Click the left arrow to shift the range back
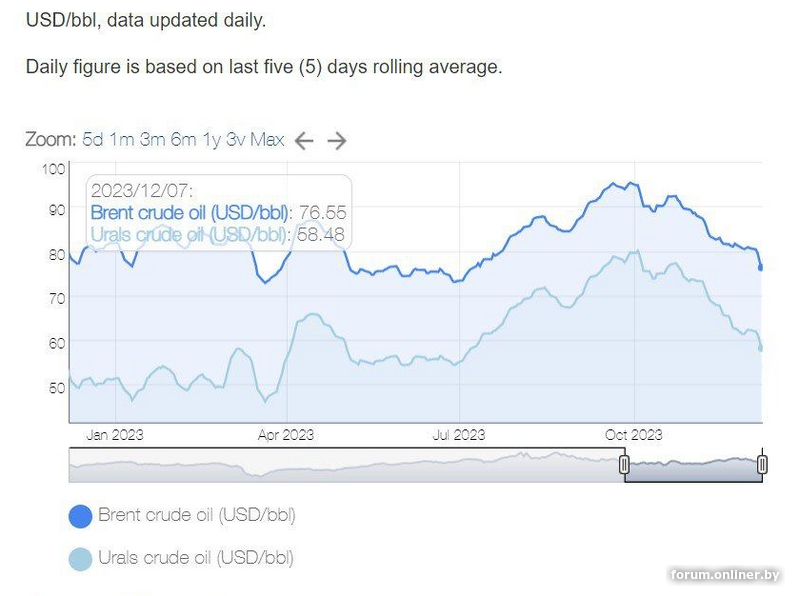 point(304,140)
